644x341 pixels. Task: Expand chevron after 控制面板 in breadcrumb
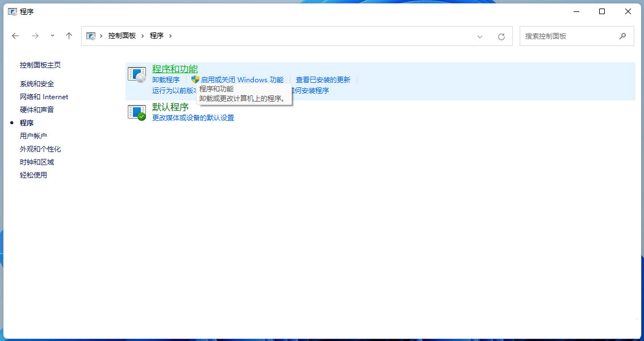click(x=143, y=36)
